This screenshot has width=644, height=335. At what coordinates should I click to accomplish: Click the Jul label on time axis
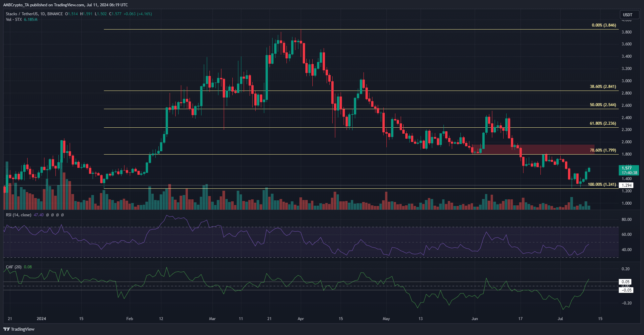pos(560,319)
